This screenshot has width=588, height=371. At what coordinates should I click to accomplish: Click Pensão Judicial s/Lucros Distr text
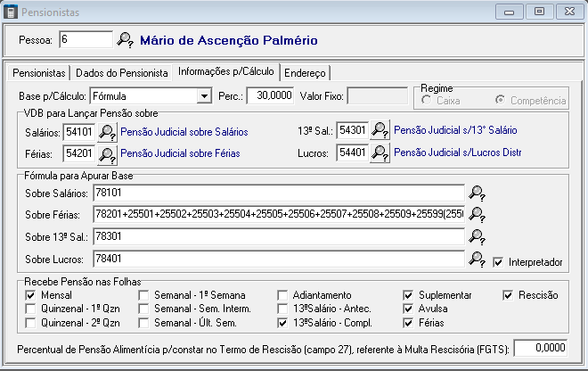[458, 153]
